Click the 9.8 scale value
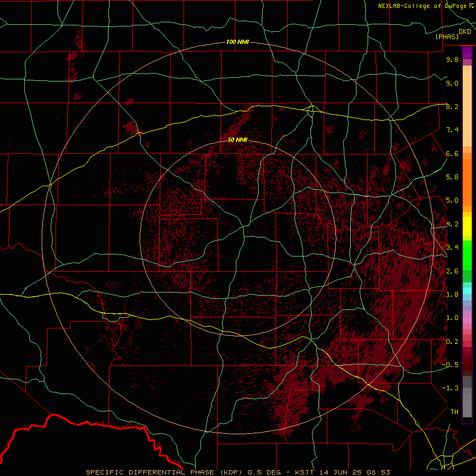The width and height of the screenshot is (476, 476). [452, 59]
